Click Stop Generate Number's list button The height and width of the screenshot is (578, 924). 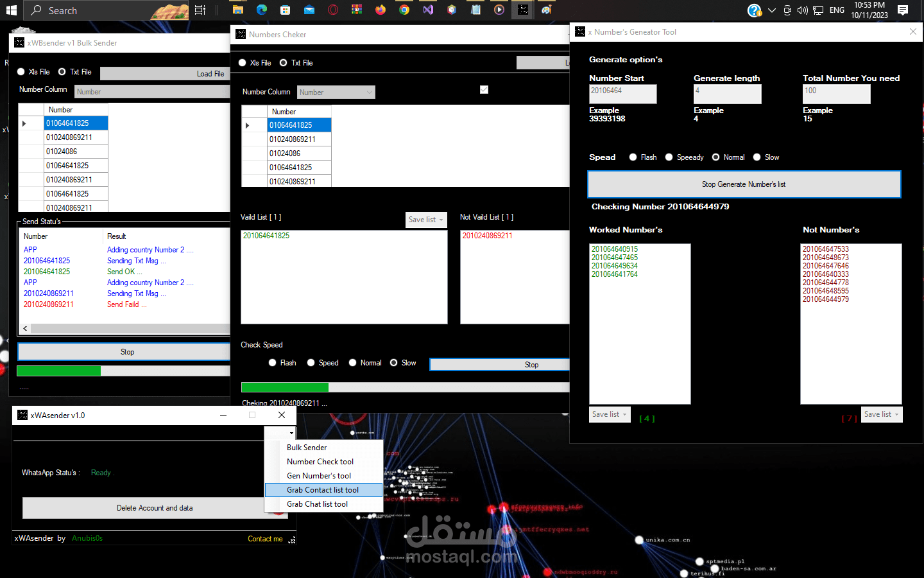[744, 184]
